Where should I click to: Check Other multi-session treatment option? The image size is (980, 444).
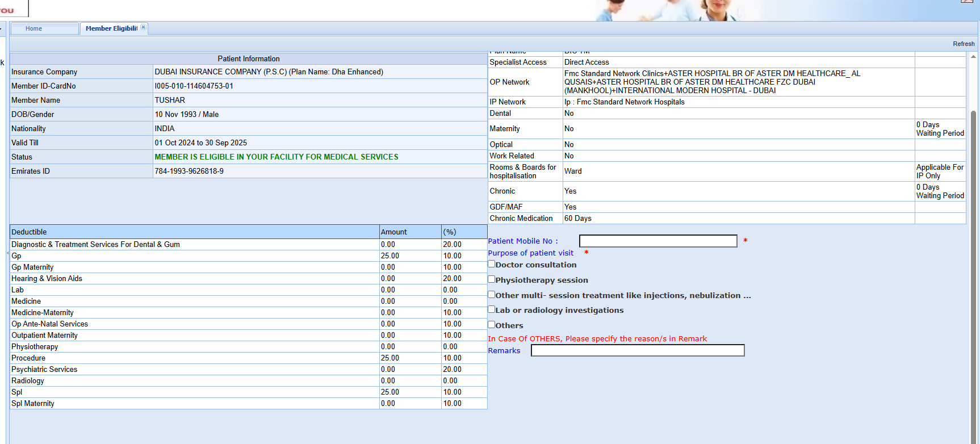point(492,295)
